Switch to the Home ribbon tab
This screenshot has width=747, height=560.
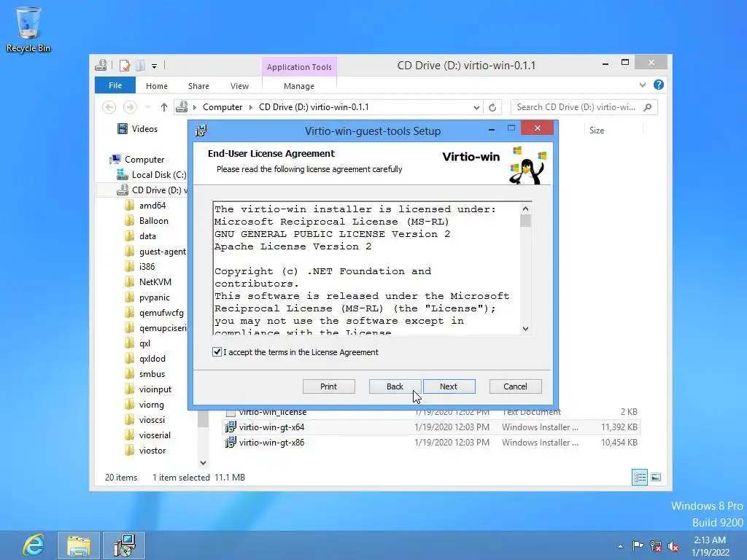pos(157,86)
